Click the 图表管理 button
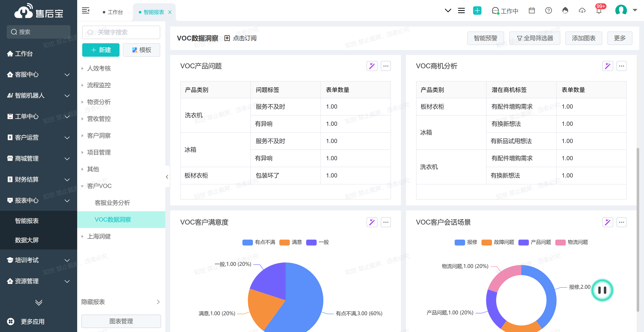Screen dimensions: 644x332 (121, 321)
